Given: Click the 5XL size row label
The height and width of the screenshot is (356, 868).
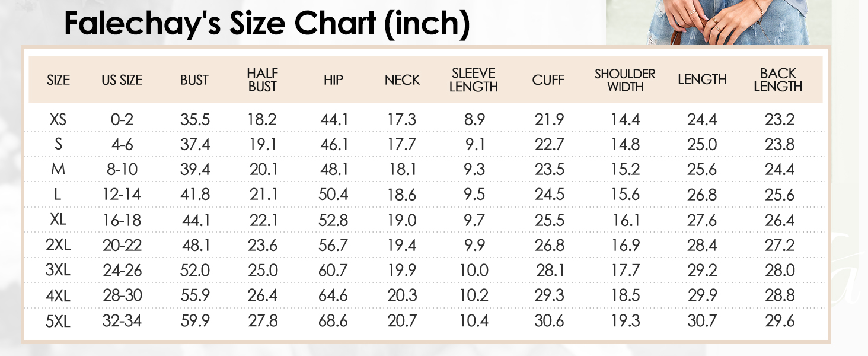Looking at the screenshot, I should click(58, 322).
